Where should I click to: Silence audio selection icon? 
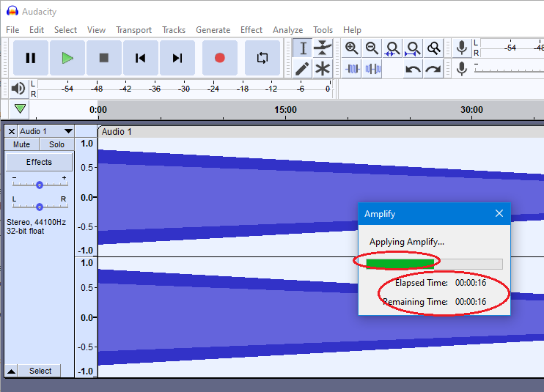click(x=372, y=69)
